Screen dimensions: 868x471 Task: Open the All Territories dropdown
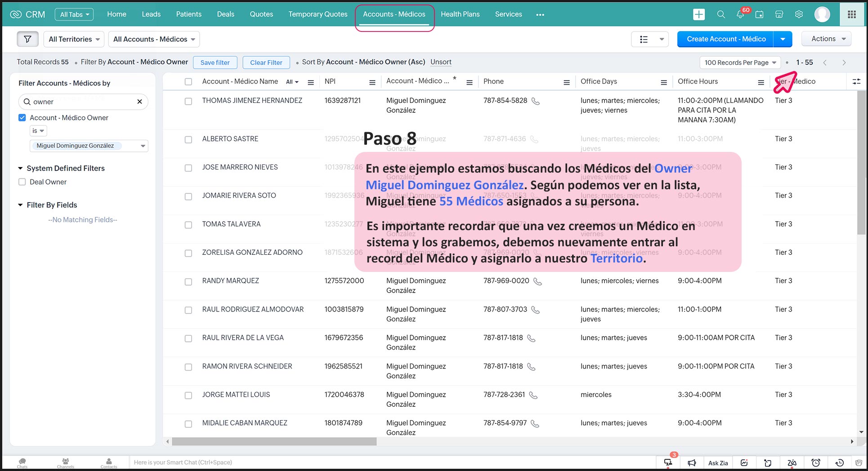click(74, 39)
